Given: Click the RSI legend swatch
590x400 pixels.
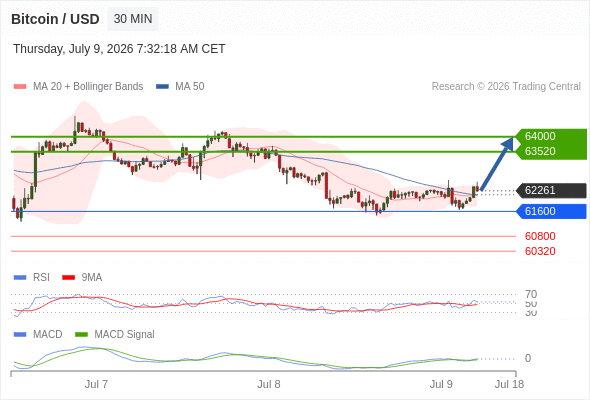Looking at the screenshot, I should [20, 278].
